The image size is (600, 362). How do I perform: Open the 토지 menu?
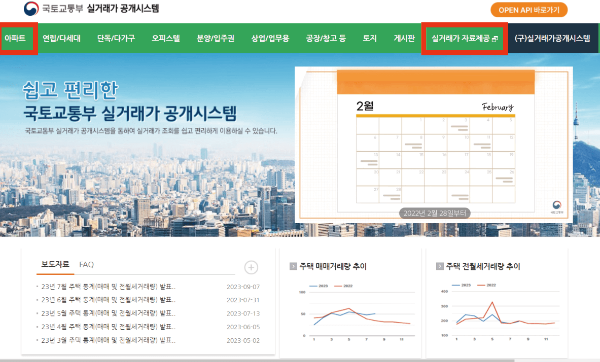pyautogui.click(x=370, y=38)
